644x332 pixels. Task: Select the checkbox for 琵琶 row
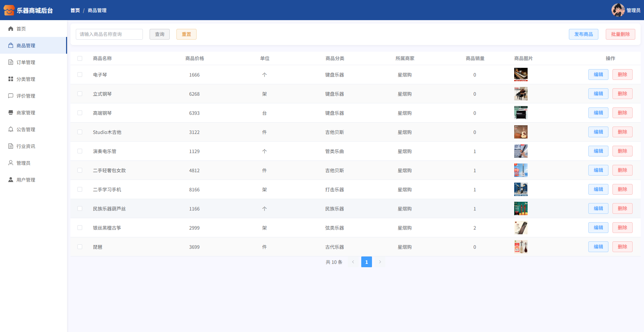pos(80,247)
